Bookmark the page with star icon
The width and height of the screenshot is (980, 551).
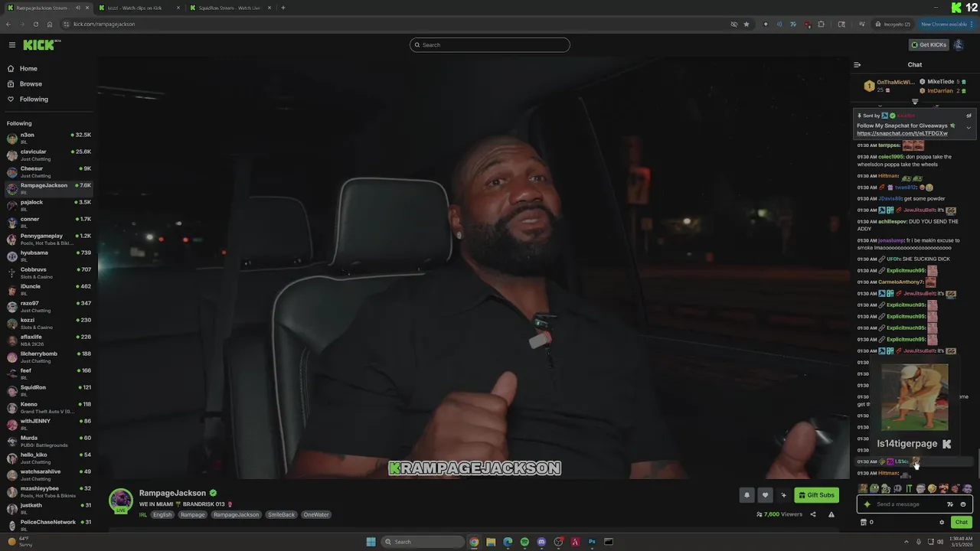pos(746,24)
